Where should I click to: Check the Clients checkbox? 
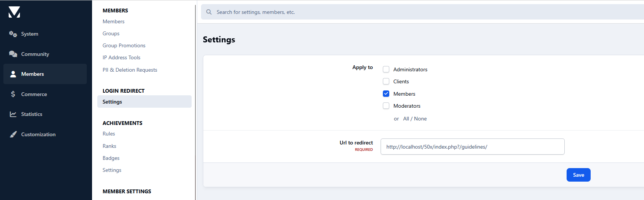[x=386, y=81]
